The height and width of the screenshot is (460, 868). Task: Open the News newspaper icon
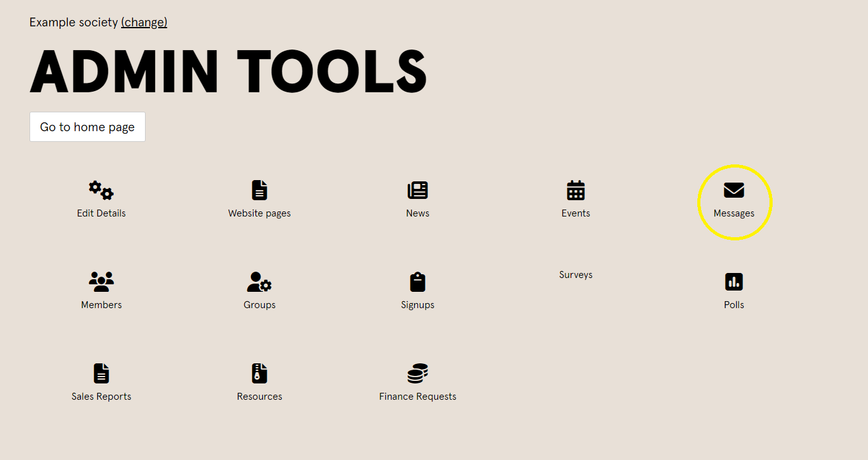tap(417, 190)
